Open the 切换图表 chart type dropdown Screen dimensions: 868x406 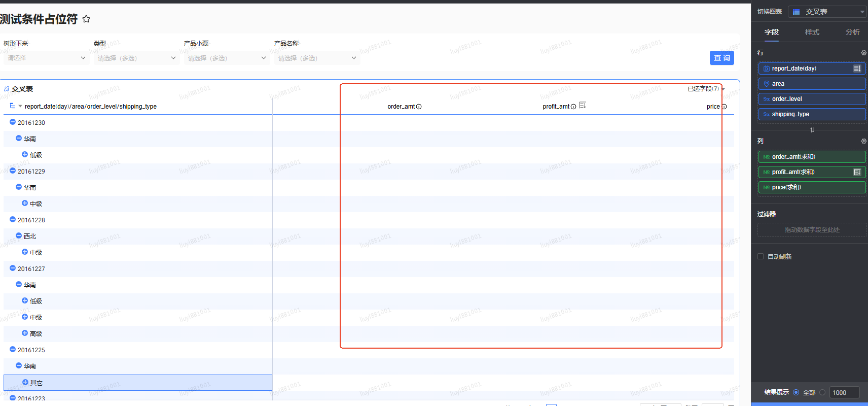(827, 12)
